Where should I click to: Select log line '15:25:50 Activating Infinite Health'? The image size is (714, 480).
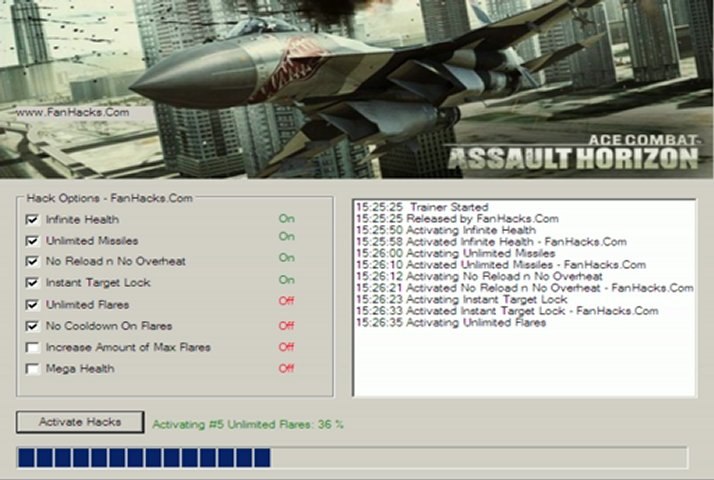[x=446, y=230]
